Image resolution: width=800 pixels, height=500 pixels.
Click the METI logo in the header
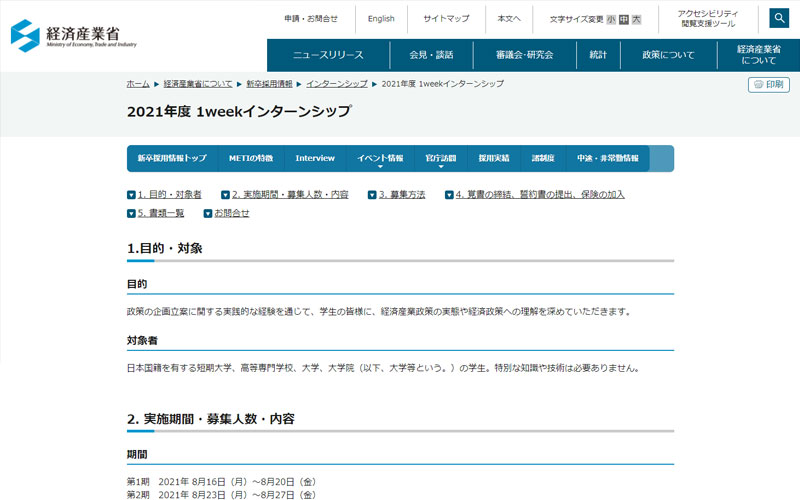pyautogui.click(x=74, y=35)
